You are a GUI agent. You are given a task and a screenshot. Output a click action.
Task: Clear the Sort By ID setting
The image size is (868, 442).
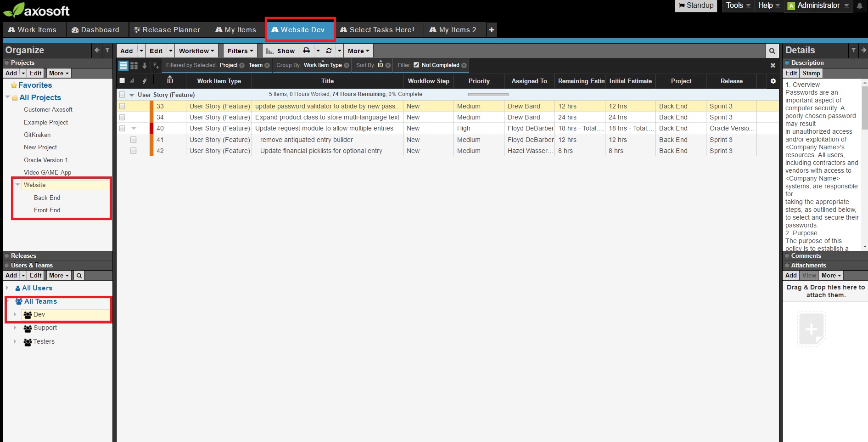(388, 66)
